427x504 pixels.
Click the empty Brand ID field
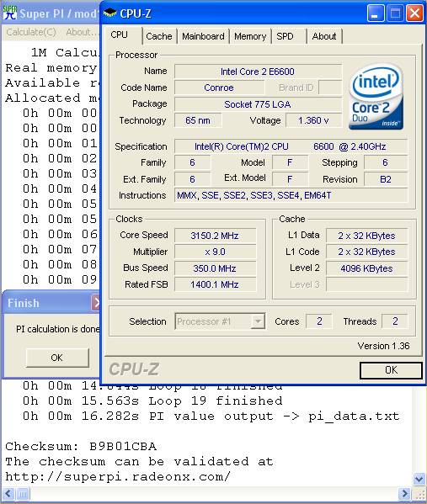[x=330, y=88]
